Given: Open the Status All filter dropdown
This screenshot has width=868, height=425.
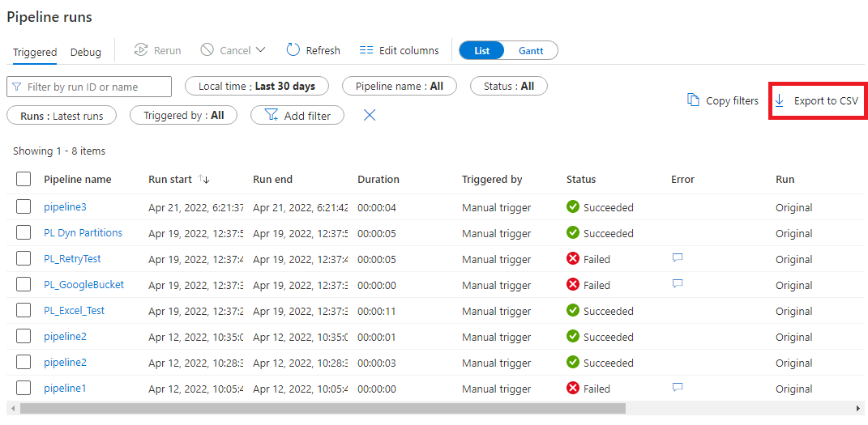Looking at the screenshot, I should [509, 87].
